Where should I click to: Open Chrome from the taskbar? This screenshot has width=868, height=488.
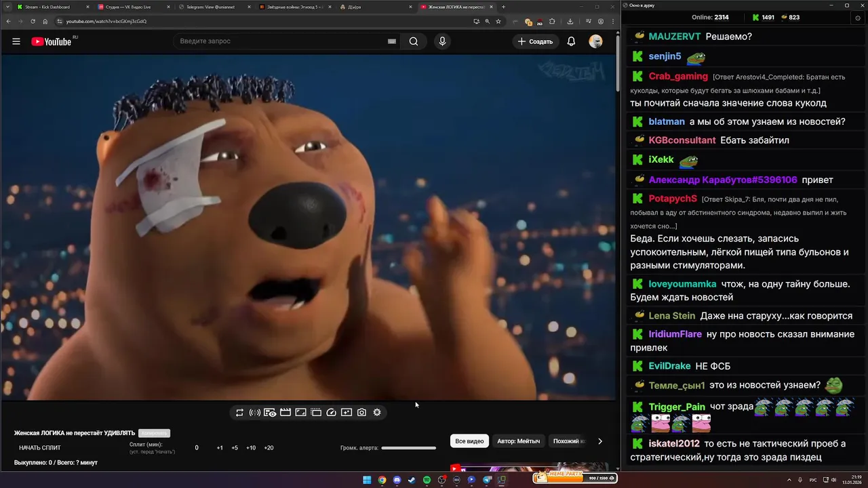click(x=382, y=480)
